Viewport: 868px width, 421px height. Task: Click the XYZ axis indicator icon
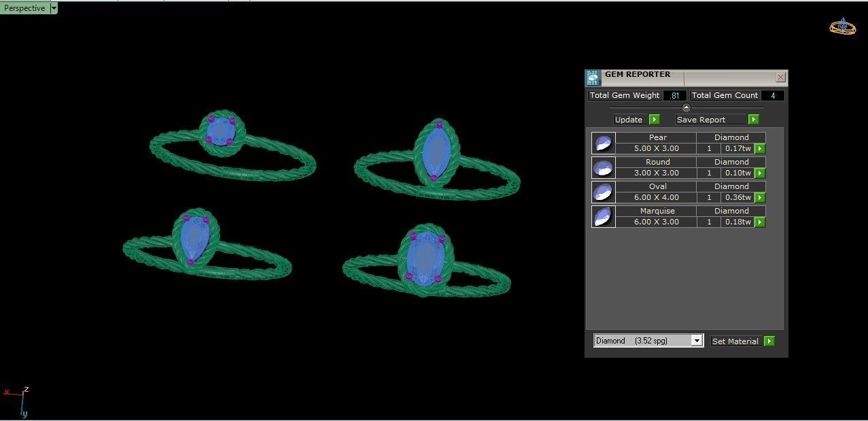tap(16, 401)
